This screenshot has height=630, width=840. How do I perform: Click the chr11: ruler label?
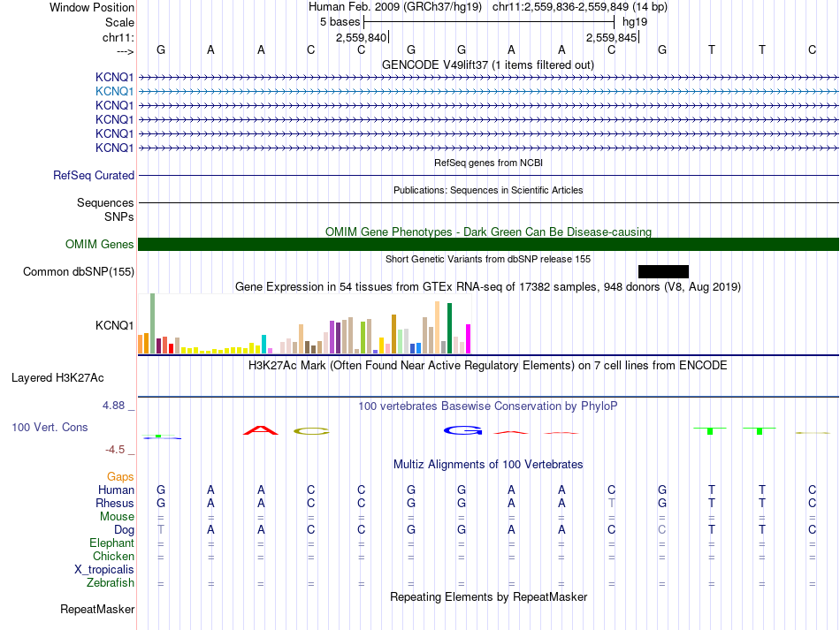118,37
